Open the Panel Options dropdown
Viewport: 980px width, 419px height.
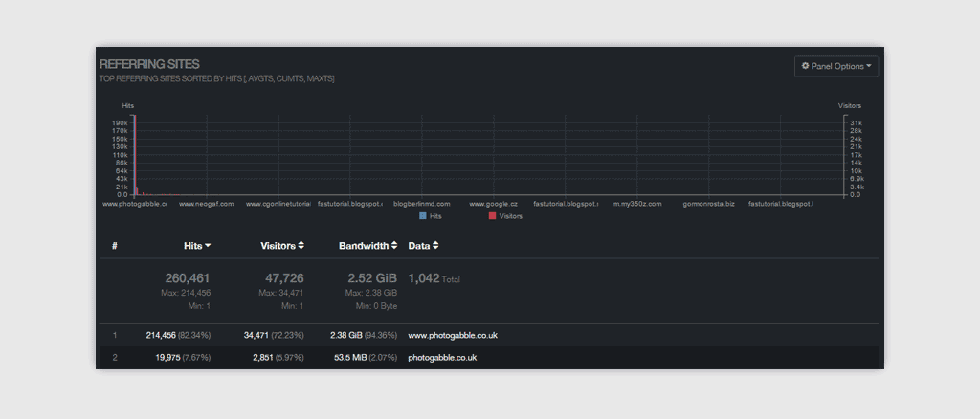point(835,66)
